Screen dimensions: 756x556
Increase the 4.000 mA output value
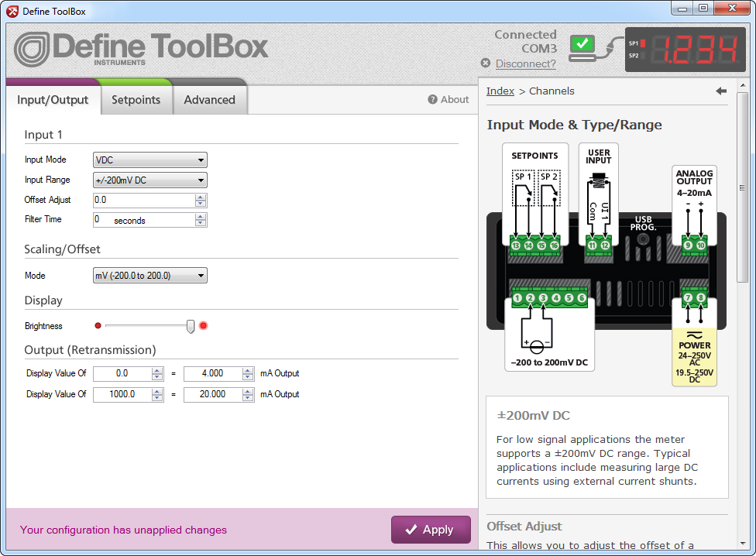click(248, 370)
